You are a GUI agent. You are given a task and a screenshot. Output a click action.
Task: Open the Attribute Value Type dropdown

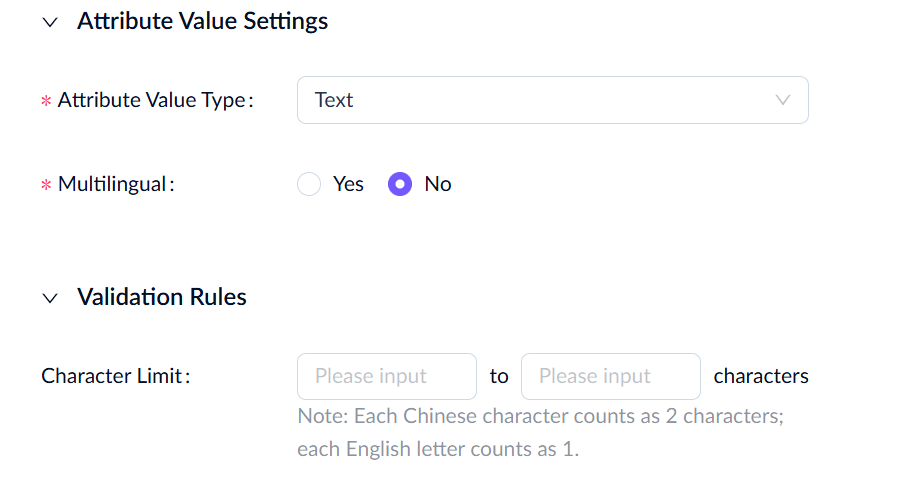click(552, 100)
